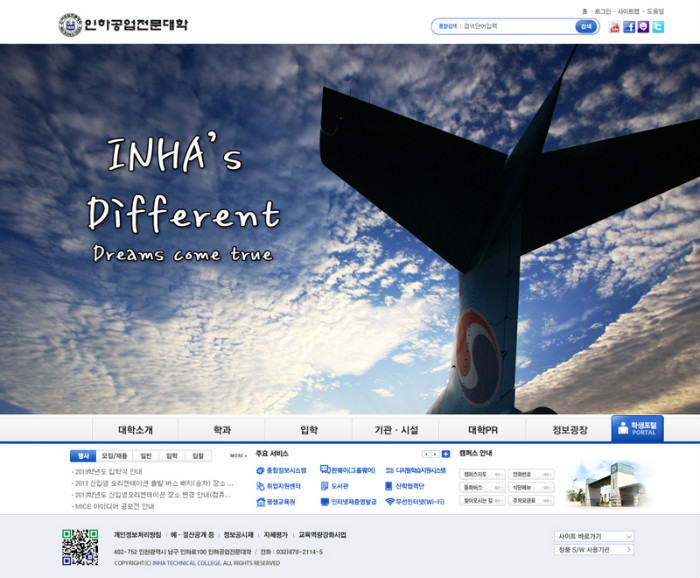Open 교육역량강화사업 footer link
Image resolution: width=700 pixels, height=578 pixels.
(322, 535)
